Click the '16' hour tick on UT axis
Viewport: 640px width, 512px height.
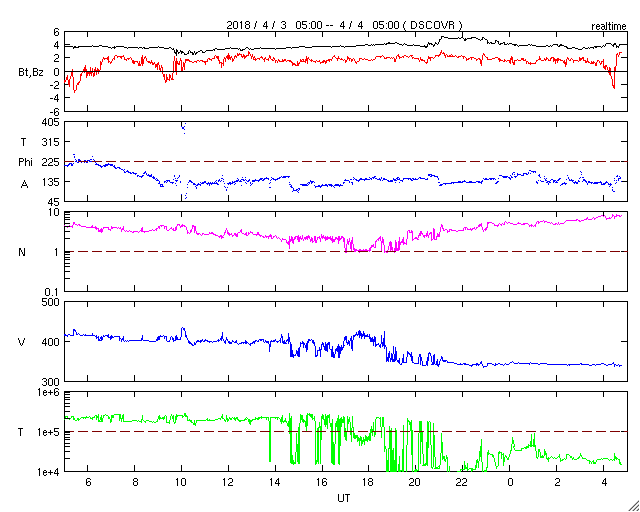[x=322, y=482]
